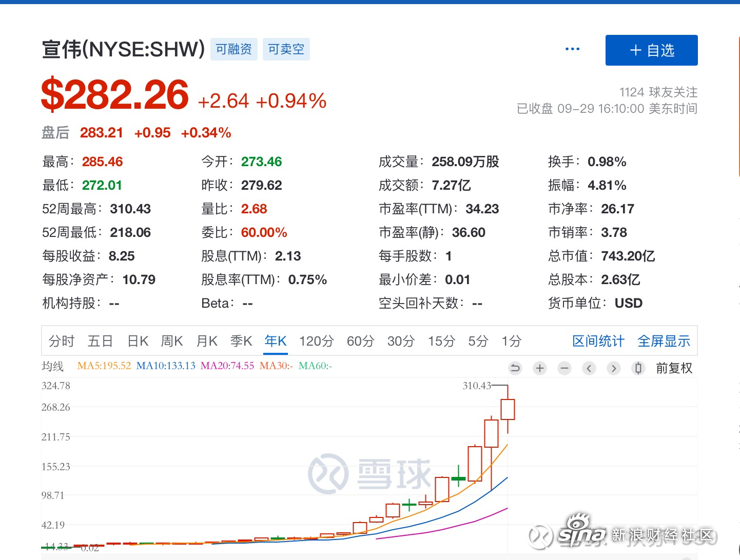Click the 可融资 tag

234,49
